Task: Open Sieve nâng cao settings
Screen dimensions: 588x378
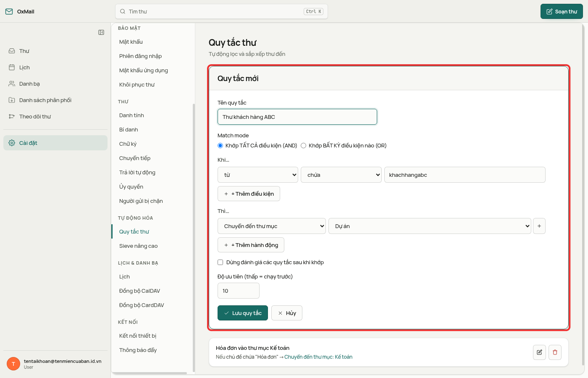Action: (x=138, y=246)
